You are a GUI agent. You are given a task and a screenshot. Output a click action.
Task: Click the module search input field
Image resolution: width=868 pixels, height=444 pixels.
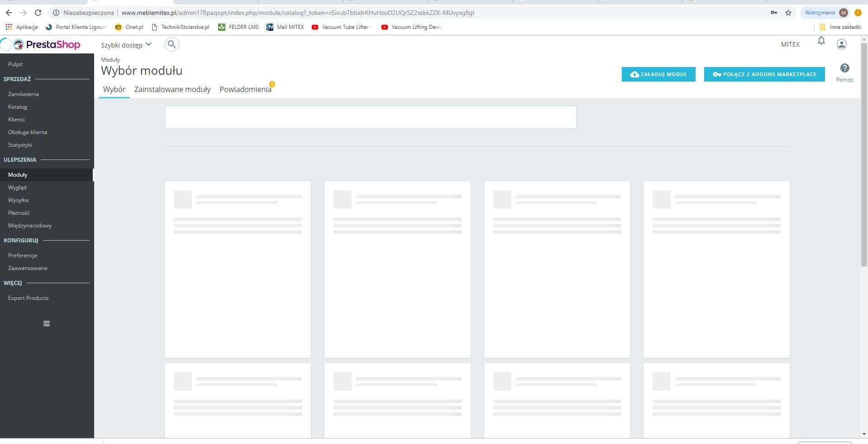(371, 117)
